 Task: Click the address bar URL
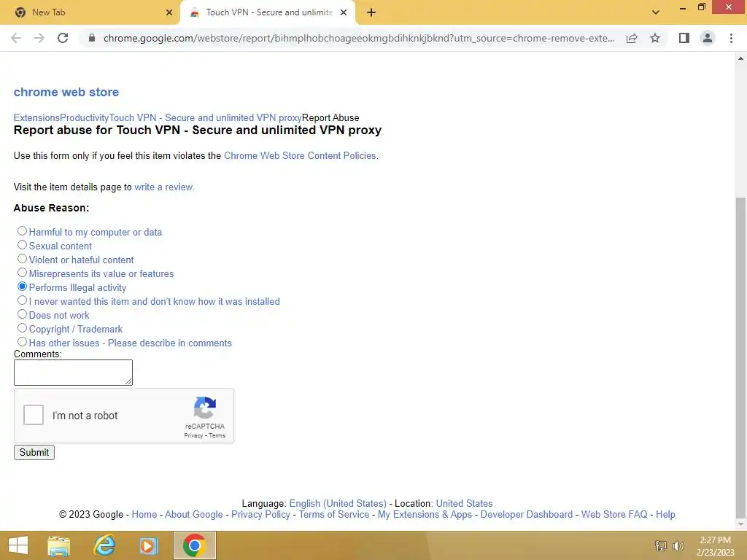click(359, 38)
